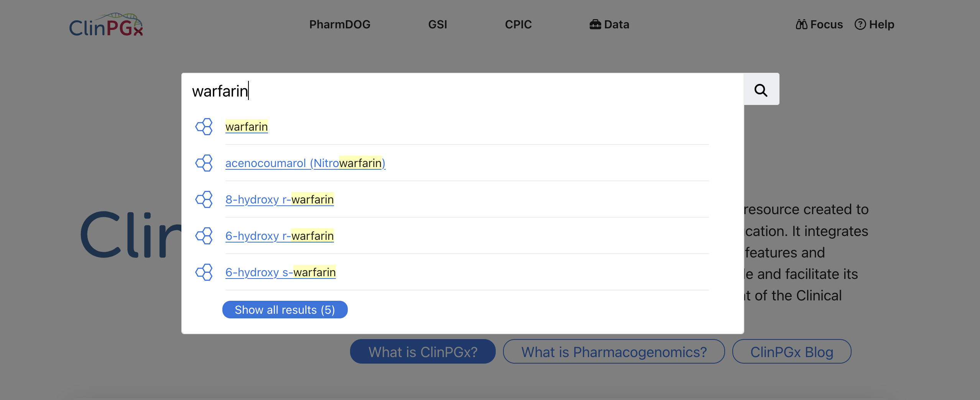The height and width of the screenshot is (400, 980).
Task: Click the magnifying glass search icon
Action: (x=761, y=89)
